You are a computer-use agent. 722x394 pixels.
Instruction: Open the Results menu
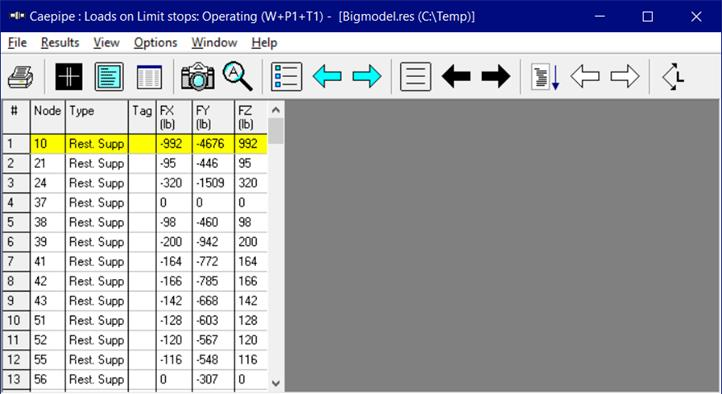(x=60, y=43)
